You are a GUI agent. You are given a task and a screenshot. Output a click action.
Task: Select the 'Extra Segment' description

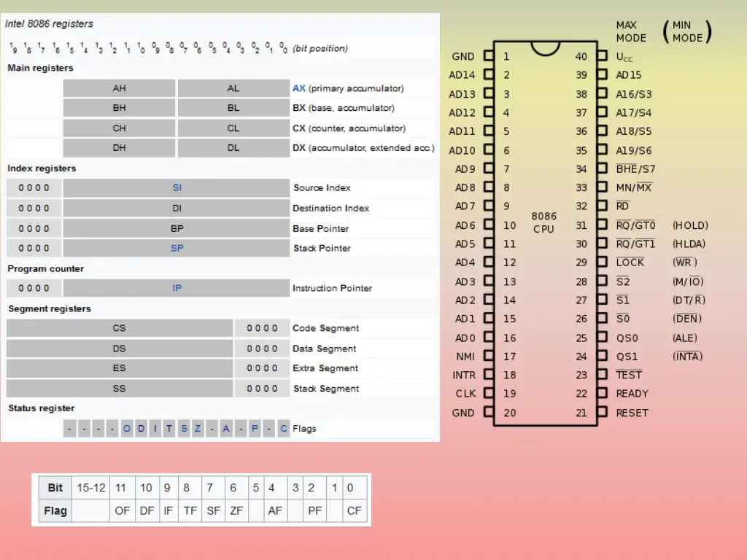coord(325,368)
